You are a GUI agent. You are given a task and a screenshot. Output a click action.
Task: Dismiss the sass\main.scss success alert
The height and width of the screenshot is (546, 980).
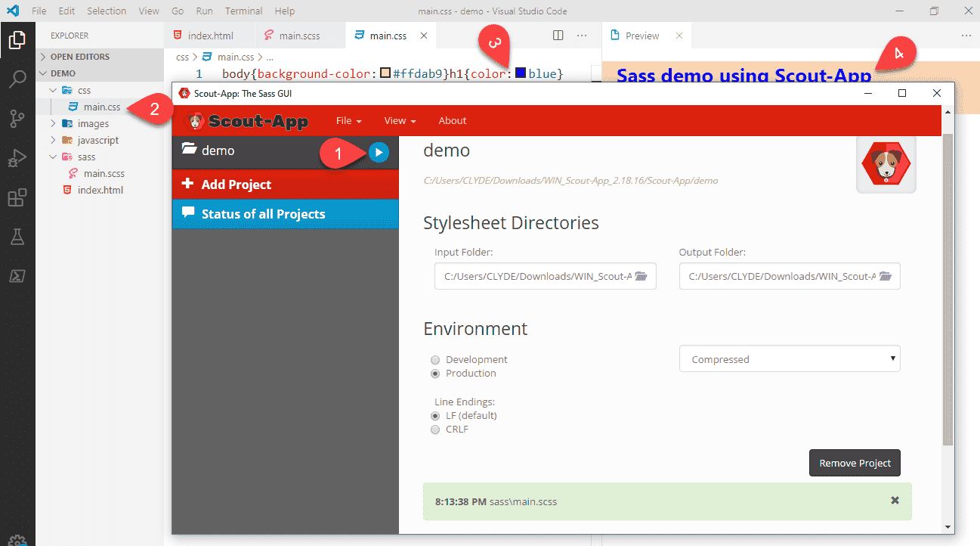point(895,501)
